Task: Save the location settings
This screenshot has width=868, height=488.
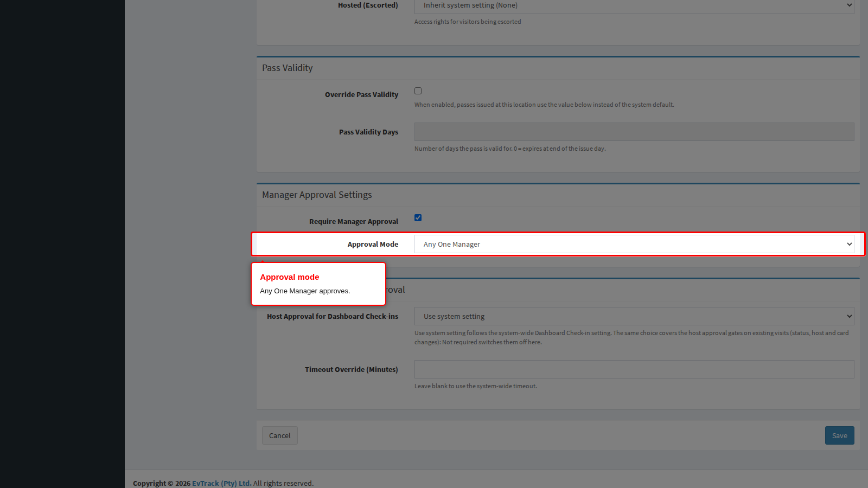Action: (x=840, y=435)
